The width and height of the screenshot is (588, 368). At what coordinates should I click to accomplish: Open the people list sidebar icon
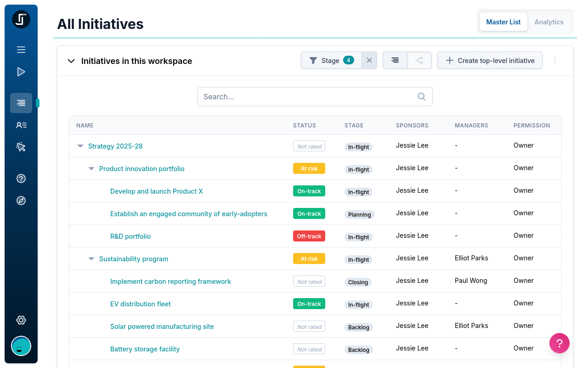(x=21, y=125)
